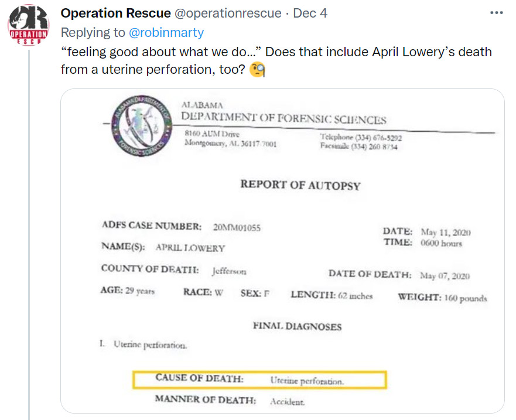This screenshot has width=516, height=420.
Task: Open the tweet's three-dot more menu
Action: 496,13
